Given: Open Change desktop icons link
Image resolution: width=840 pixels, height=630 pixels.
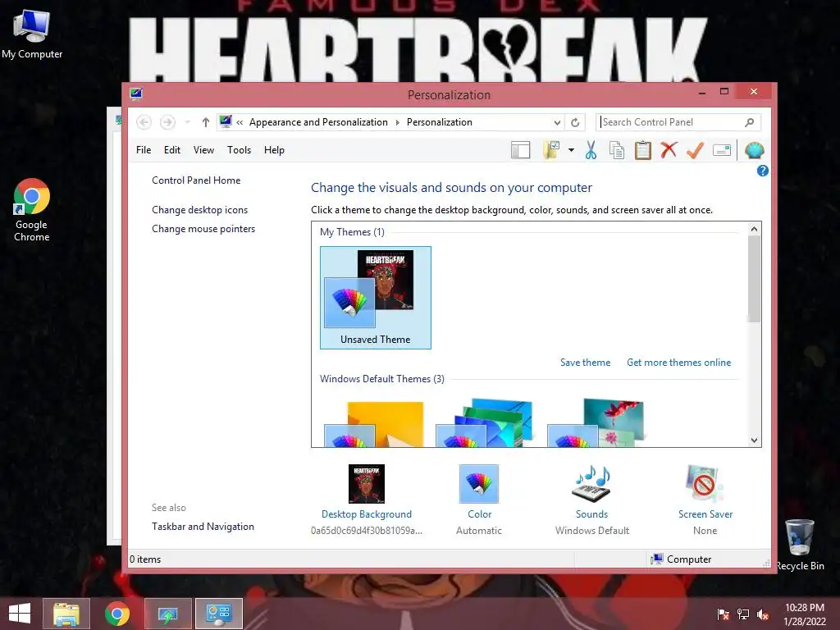Looking at the screenshot, I should (x=200, y=210).
